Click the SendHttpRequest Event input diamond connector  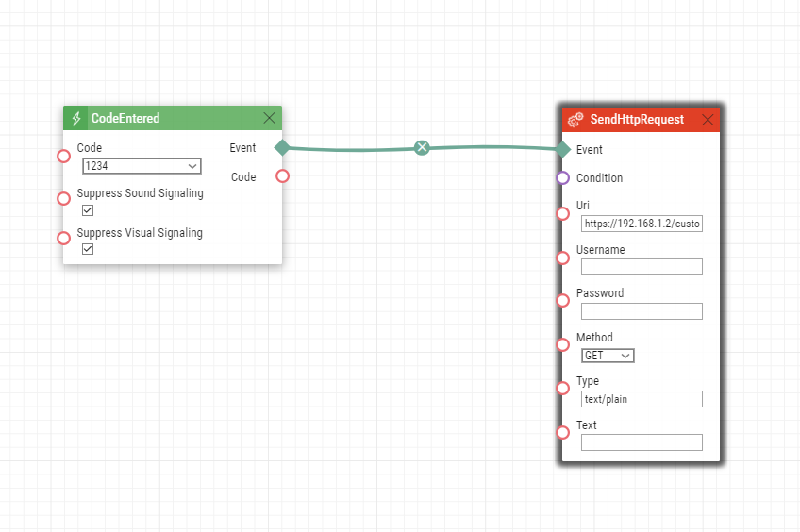coord(563,149)
